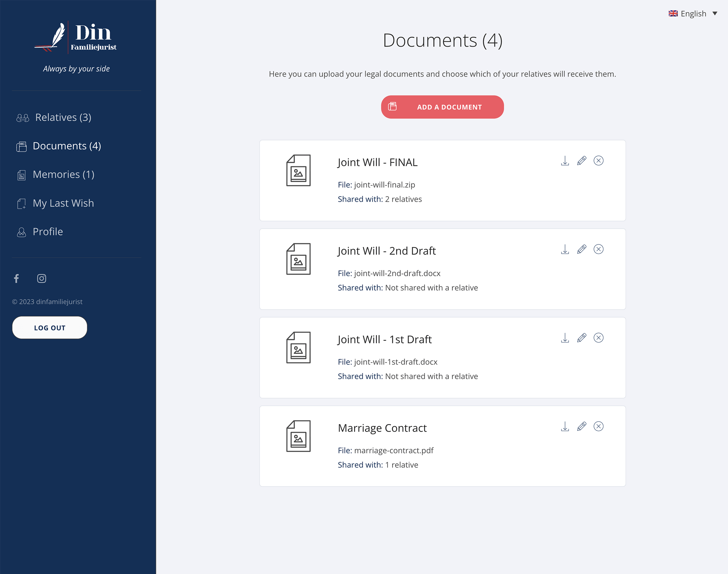Download Joint Will - 1st Draft file
The height and width of the screenshot is (574, 728).
coord(565,338)
